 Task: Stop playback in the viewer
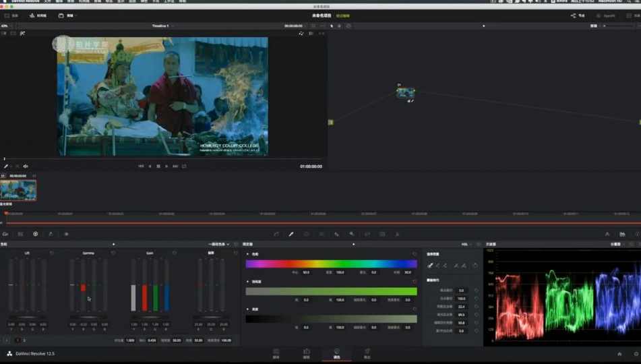pyautogui.click(x=158, y=166)
